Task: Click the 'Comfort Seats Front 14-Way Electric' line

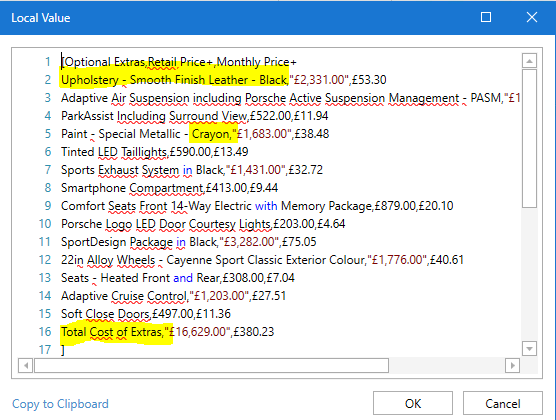Action: (x=257, y=206)
